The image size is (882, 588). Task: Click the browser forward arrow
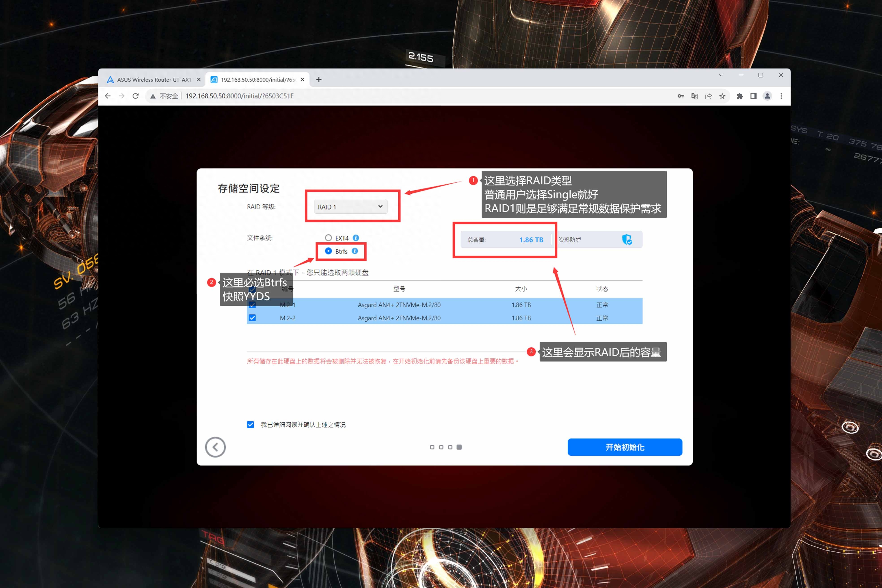pos(121,96)
